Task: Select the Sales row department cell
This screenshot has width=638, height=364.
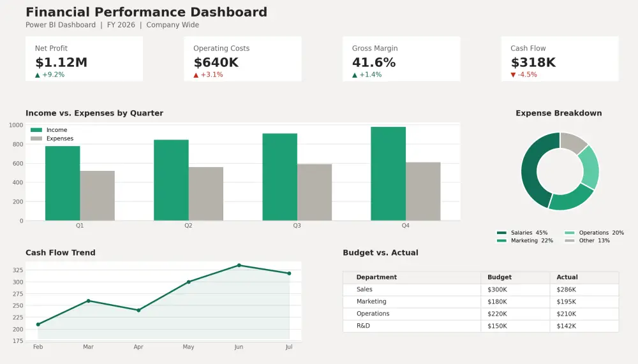Action: click(412, 289)
